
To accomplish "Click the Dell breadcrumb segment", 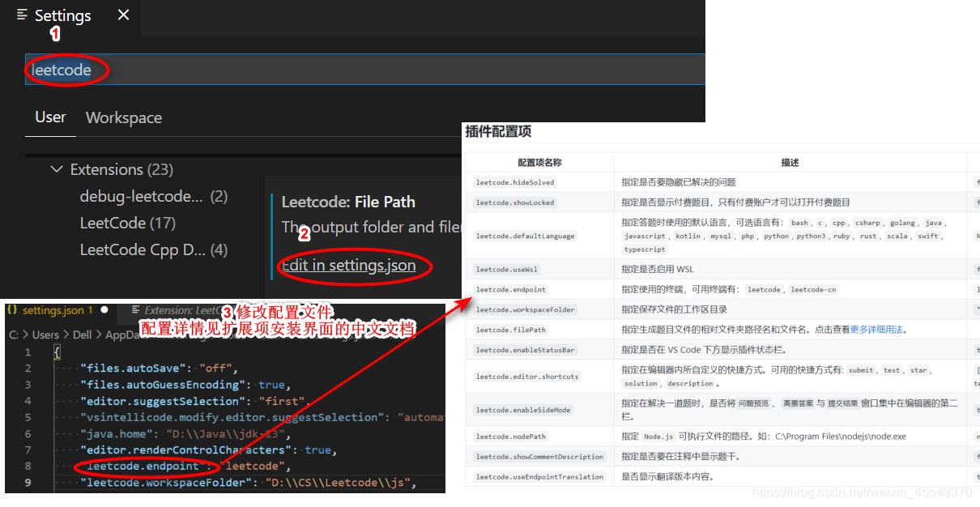I will (x=82, y=334).
